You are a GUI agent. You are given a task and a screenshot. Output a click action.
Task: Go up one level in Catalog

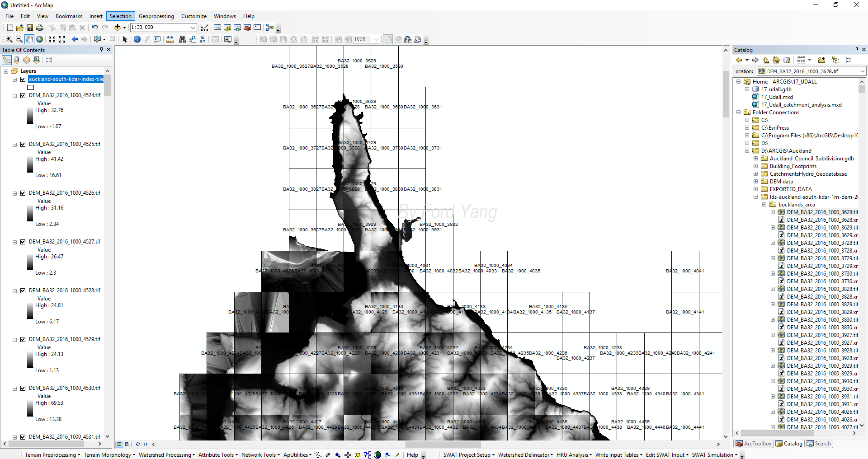click(x=766, y=60)
